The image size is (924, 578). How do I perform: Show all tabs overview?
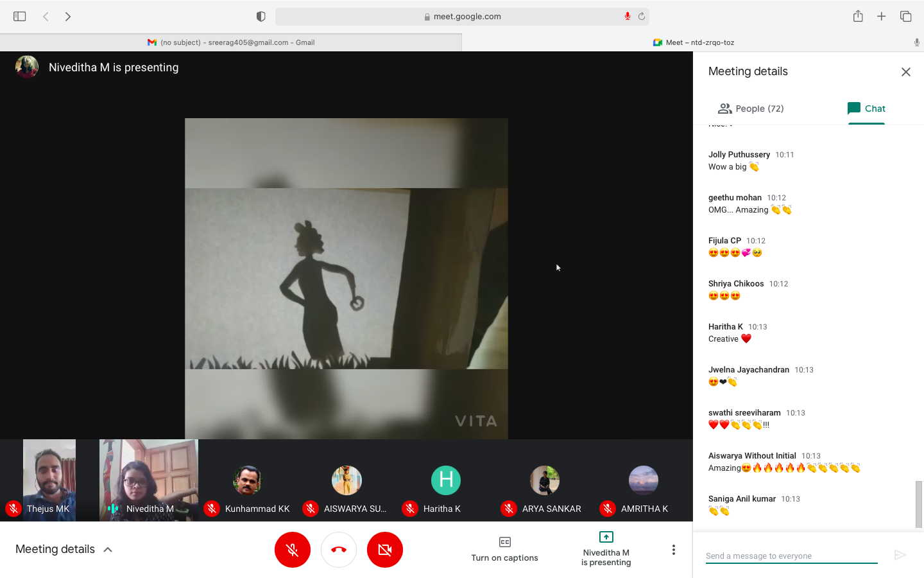pos(905,17)
